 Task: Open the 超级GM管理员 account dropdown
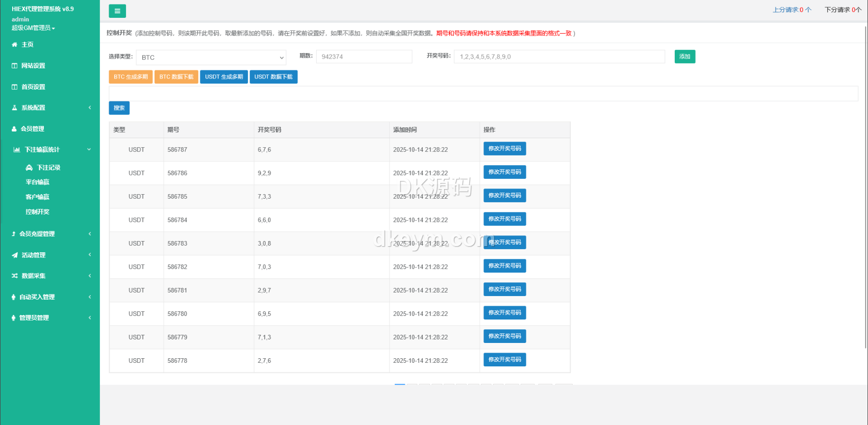(x=33, y=28)
